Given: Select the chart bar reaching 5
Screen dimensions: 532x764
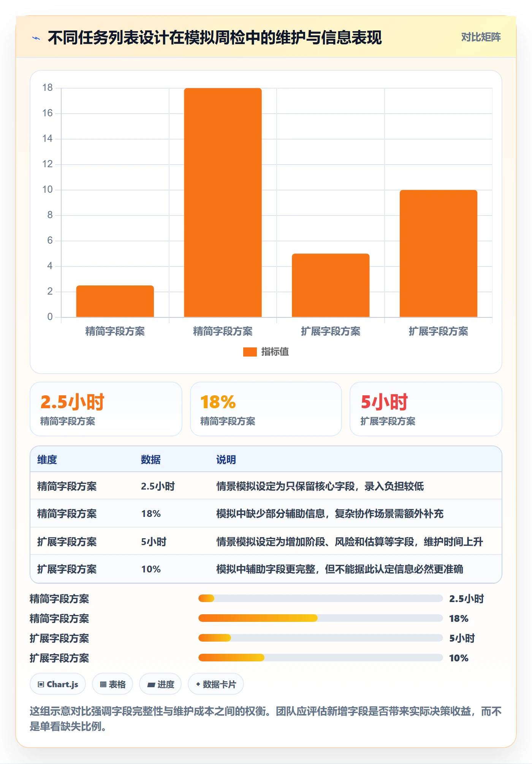Looking at the screenshot, I should click(x=331, y=285).
